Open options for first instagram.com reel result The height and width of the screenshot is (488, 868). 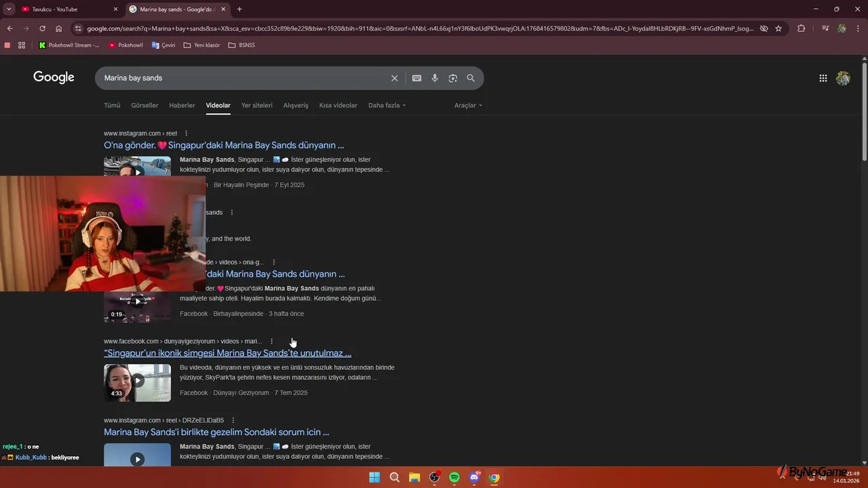click(186, 134)
